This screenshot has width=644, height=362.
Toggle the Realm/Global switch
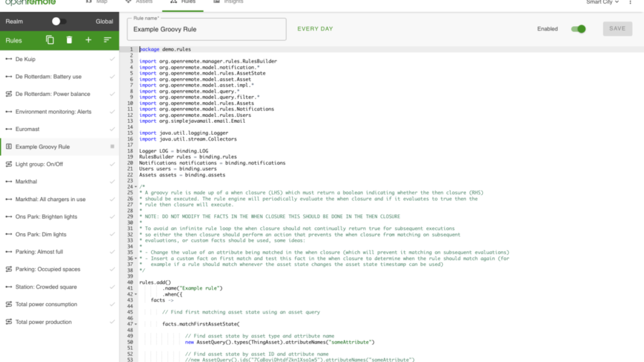click(x=58, y=22)
